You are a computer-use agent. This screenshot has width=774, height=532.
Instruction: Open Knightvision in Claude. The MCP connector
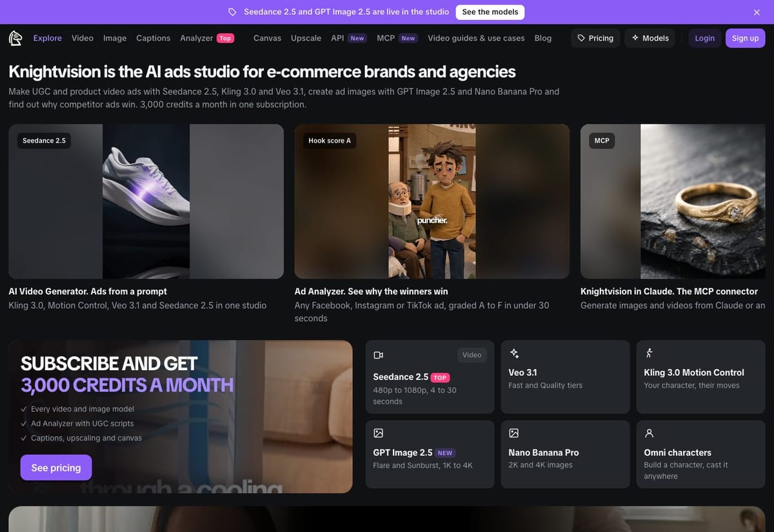coord(669,291)
